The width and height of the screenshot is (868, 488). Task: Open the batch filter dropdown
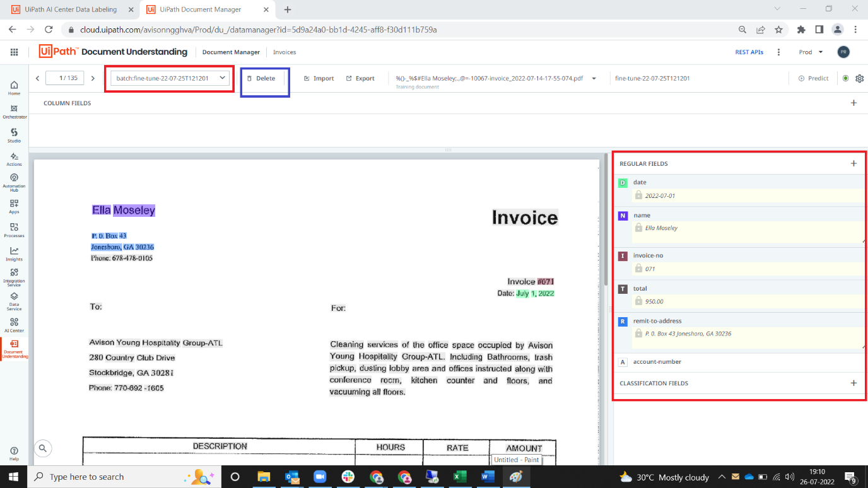[170, 78]
